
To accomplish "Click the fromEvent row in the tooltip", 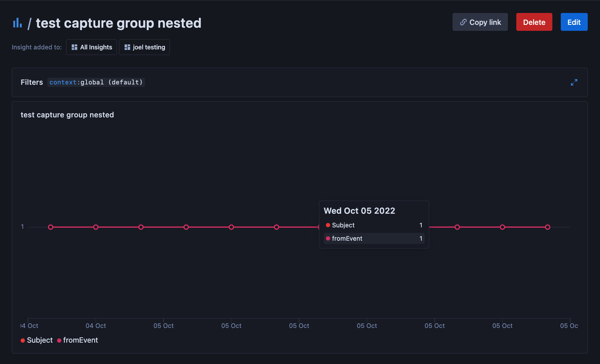I will pyautogui.click(x=374, y=239).
